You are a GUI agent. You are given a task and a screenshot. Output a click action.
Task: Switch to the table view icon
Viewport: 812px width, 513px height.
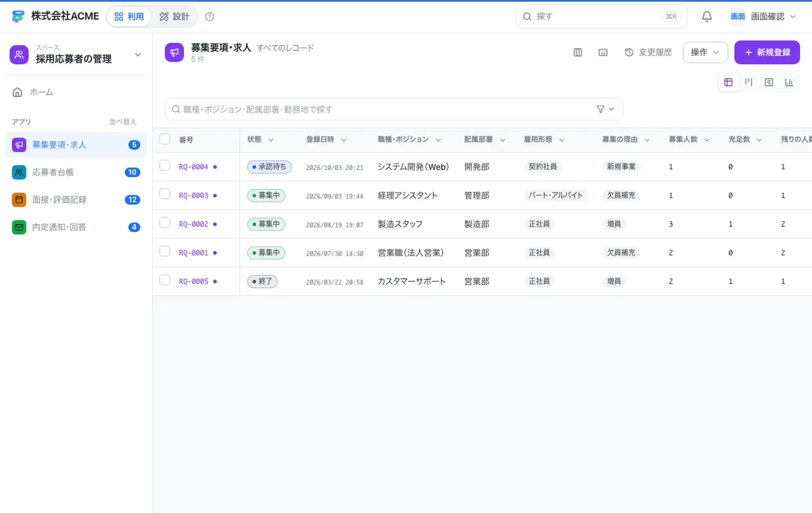tap(728, 82)
